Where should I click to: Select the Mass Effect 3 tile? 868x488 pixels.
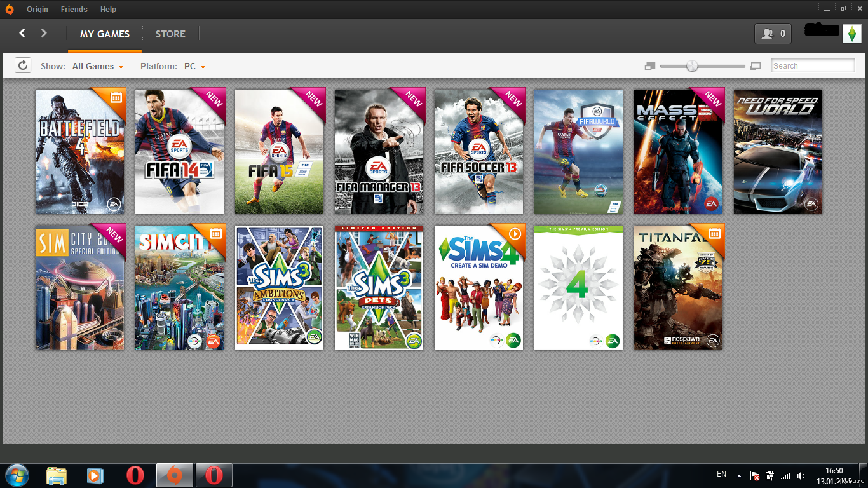678,151
